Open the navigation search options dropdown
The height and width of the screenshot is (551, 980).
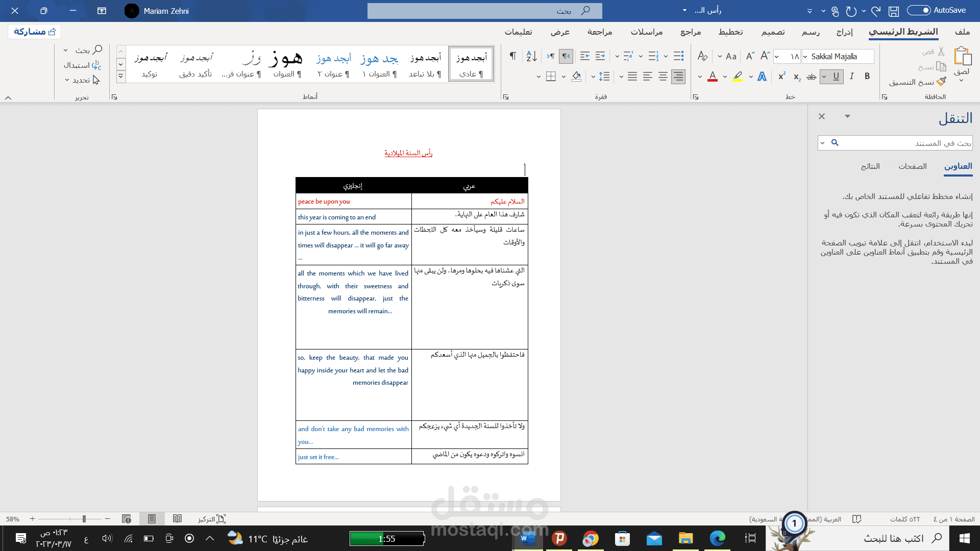pos(822,143)
